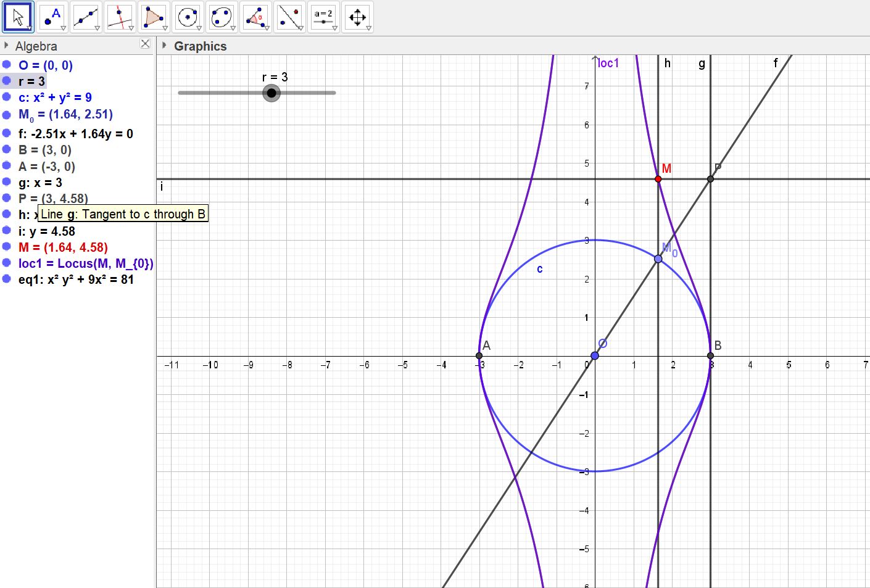Select the Move arrow tool

click(18, 17)
